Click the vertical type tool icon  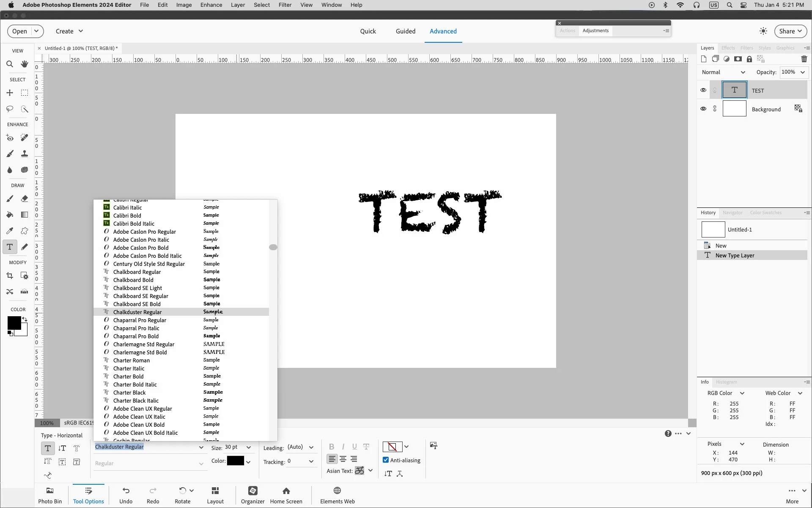(62, 448)
